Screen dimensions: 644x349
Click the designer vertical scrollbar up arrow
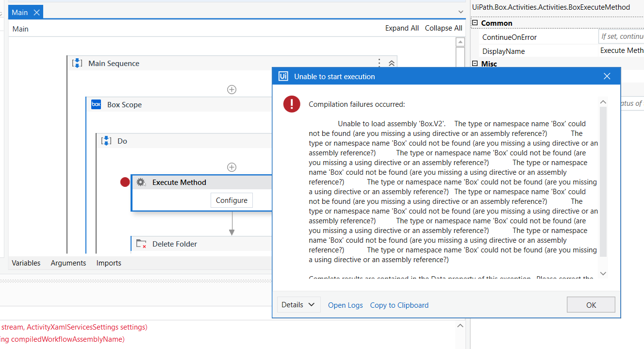[460, 43]
